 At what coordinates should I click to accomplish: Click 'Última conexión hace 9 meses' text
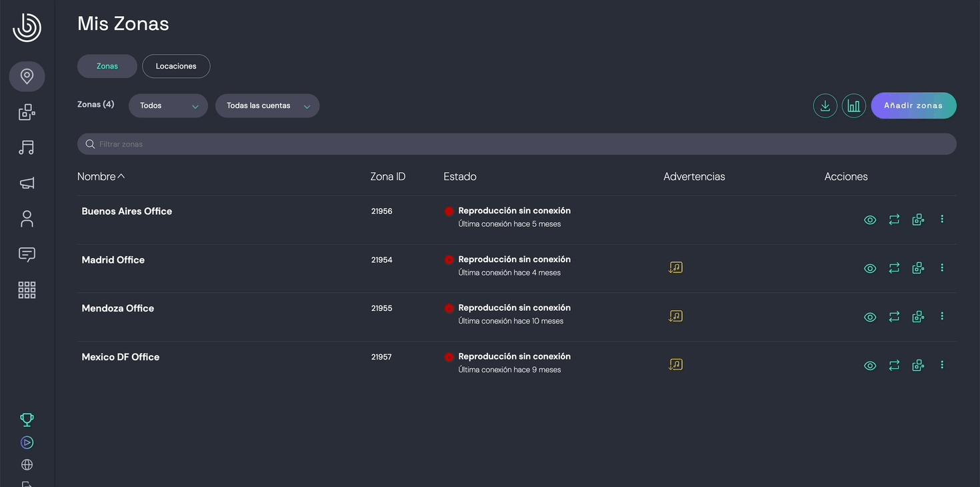click(x=509, y=370)
